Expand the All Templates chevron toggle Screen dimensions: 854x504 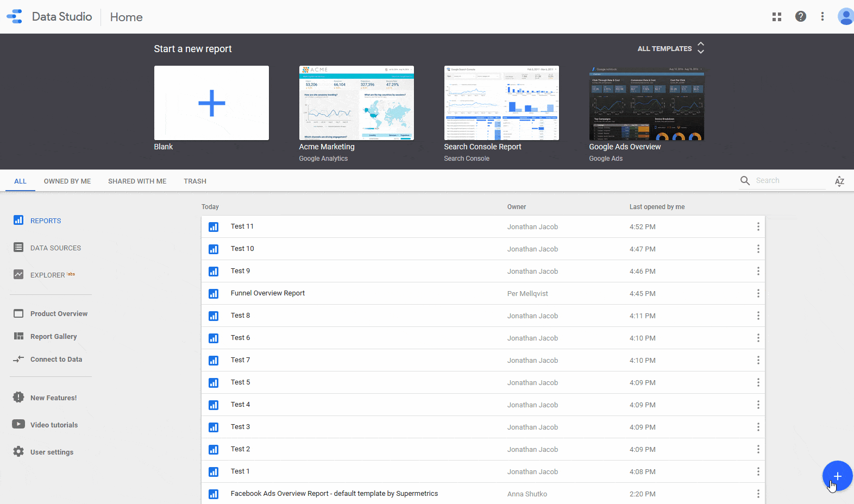[x=701, y=48]
